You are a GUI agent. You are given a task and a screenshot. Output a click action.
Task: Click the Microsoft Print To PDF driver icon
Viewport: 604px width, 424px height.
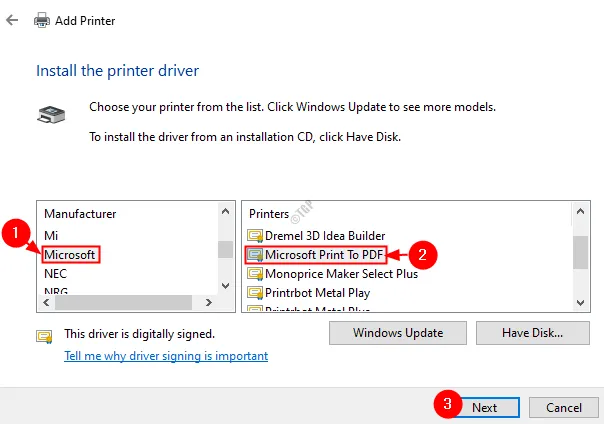(x=254, y=254)
